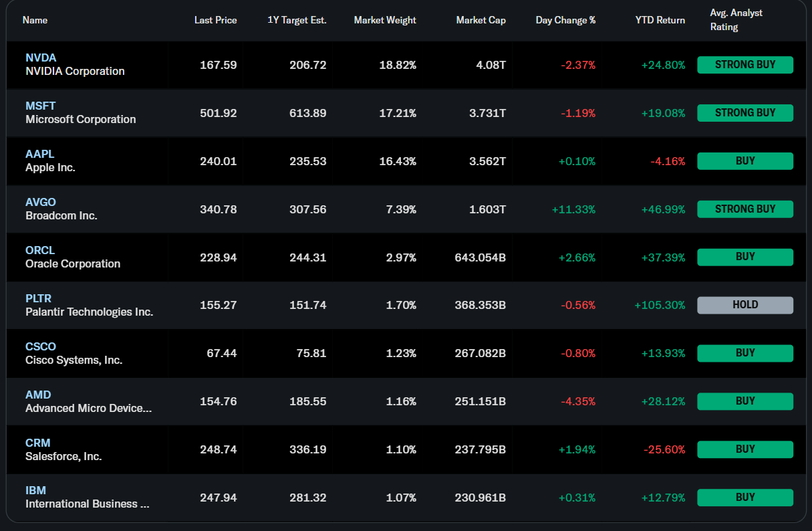
Task: Click NVIDIA's STRONG BUY rating badge
Action: pyautogui.click(x=745, y=65)
